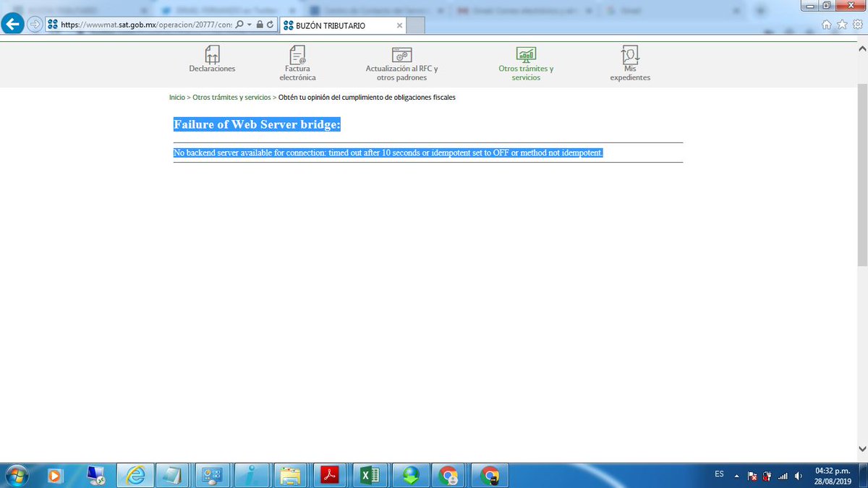Click the browser forward arrow button
The image size is (868, 488).
[35, 24]
